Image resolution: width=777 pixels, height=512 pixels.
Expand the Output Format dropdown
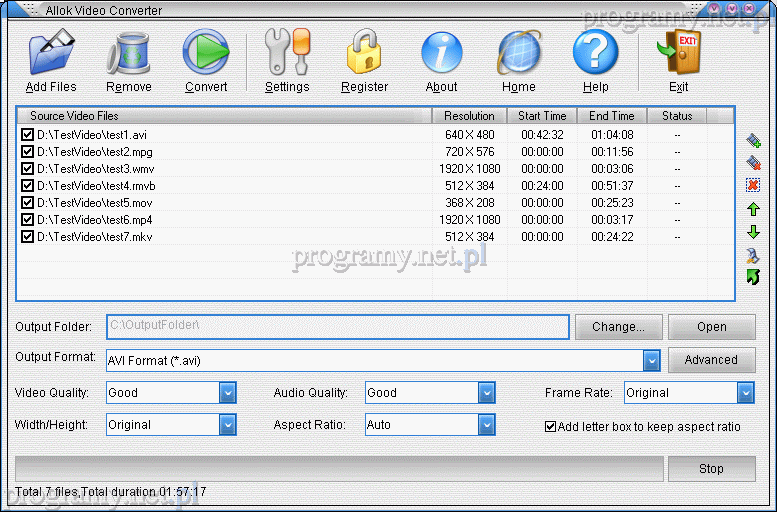(x=651, y=360)
